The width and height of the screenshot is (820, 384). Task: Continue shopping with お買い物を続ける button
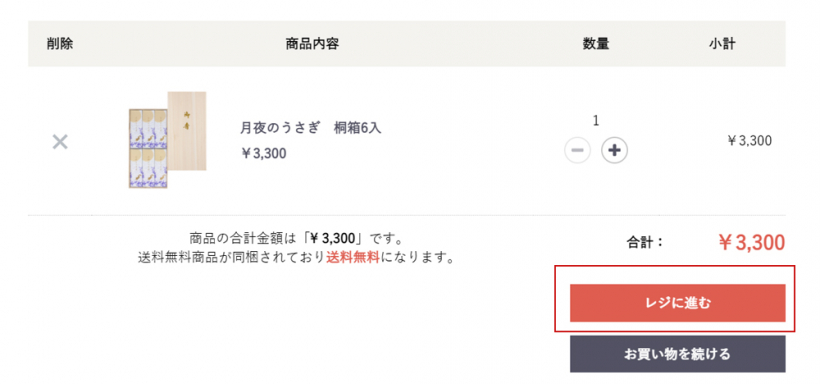[x=677, y=354]
